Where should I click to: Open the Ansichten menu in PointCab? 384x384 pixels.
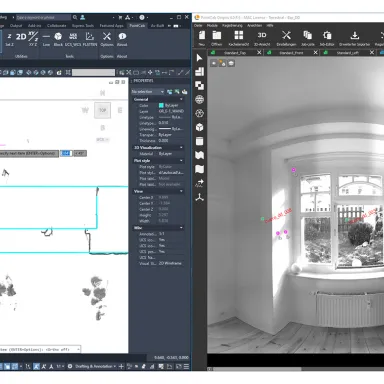(x=254, y=25)
